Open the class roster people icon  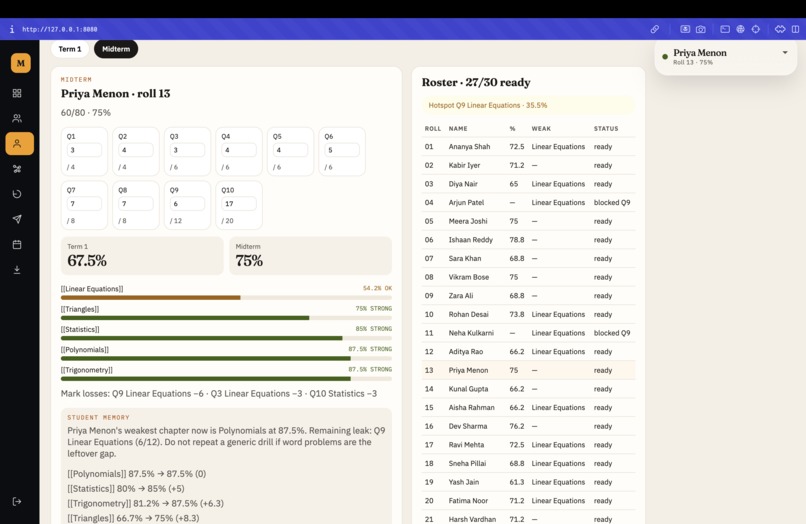tap(17, 118)
